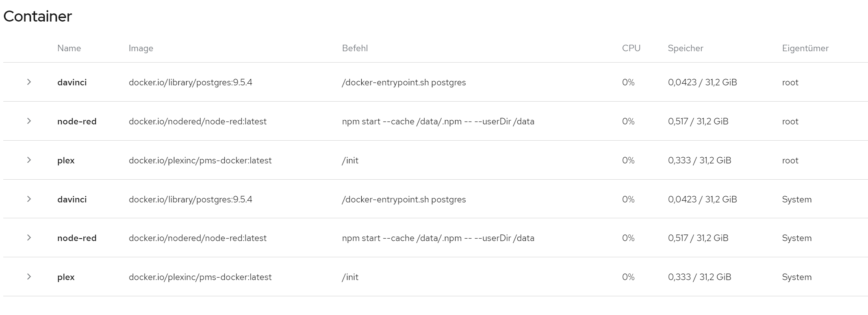Sort by the Speicher column
The width and height of the screenshot is (868, 315).
click(685, 48)
